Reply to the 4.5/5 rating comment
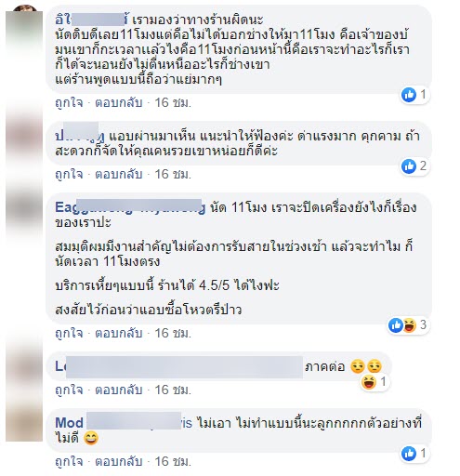The width and height of the screenshot is (460, 476). (x=119, y=333)
